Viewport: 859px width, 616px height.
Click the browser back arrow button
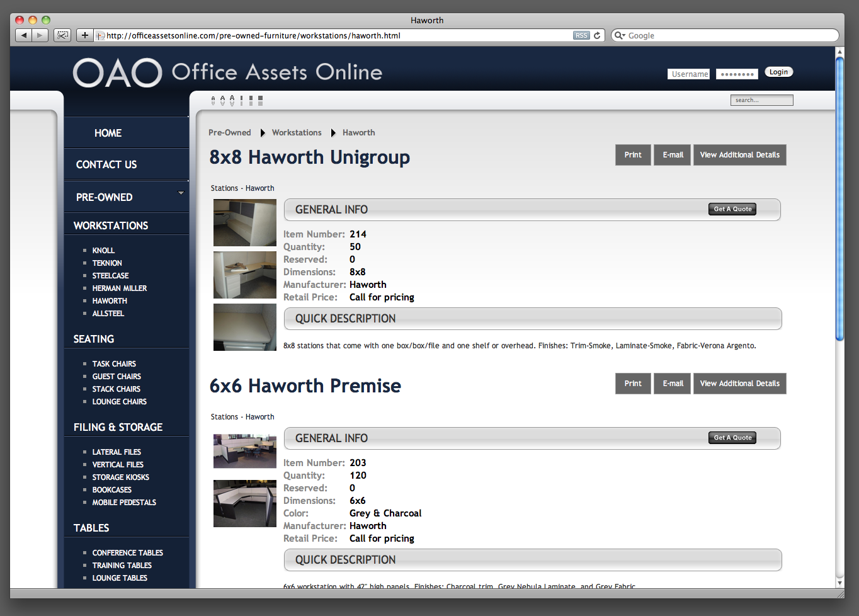[24, 35]
